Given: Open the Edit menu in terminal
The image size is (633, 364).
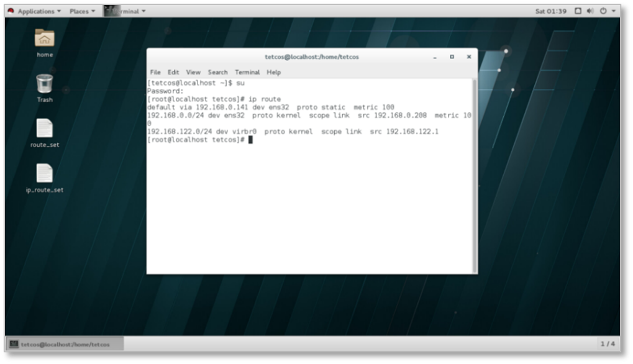Looking at the screenshot, I should (173, 72).
